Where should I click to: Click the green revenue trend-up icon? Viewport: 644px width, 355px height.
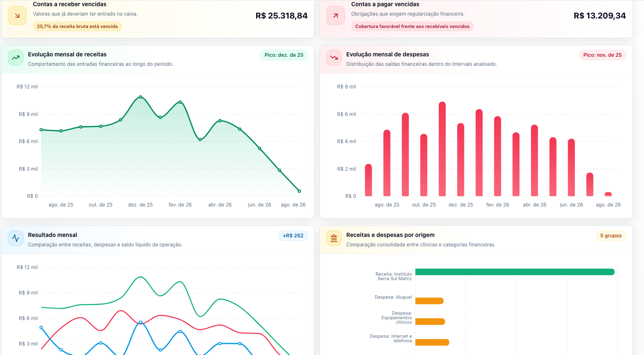tap(16, 58)
